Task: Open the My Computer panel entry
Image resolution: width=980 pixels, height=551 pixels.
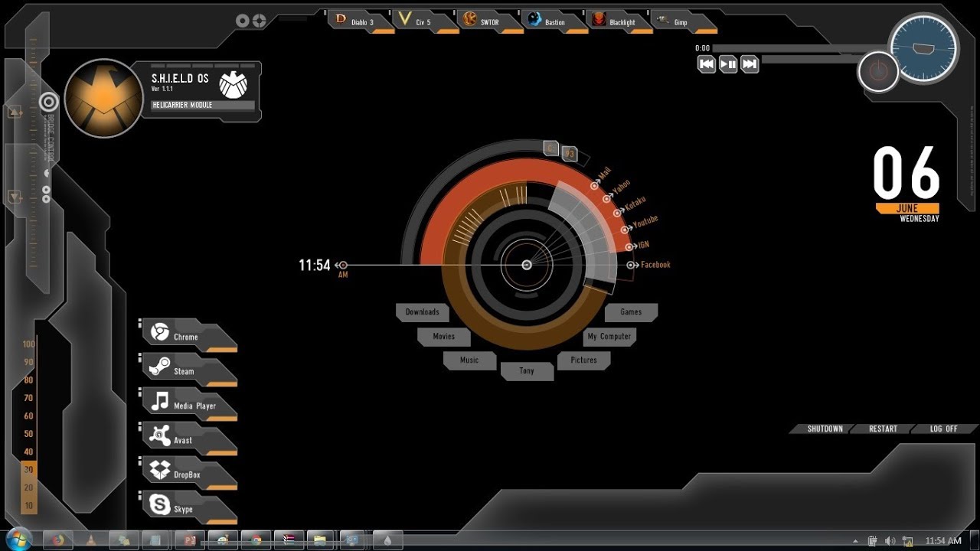Action: tap(609, 336)
